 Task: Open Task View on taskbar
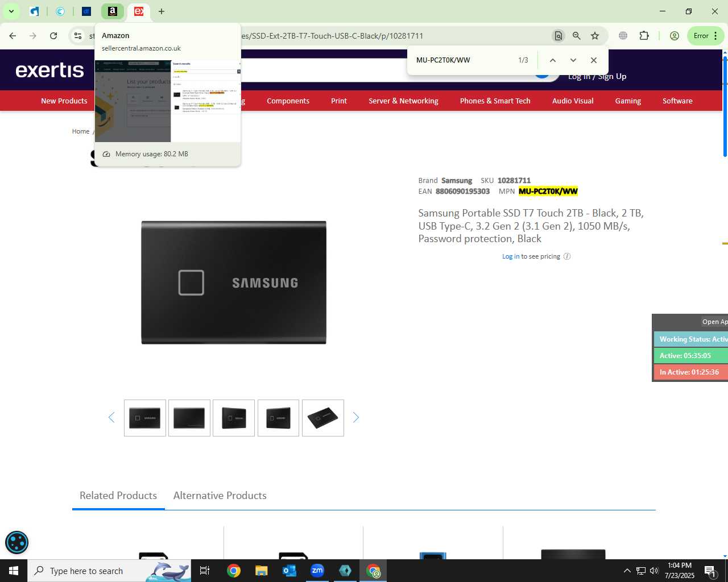point(205,571)
